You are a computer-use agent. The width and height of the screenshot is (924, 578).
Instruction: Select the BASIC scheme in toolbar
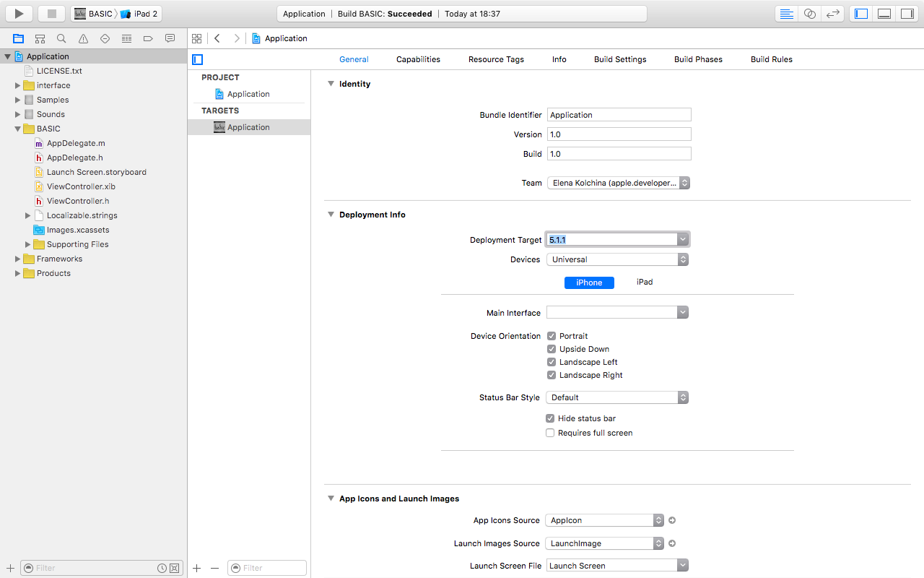tap(94, 14)
